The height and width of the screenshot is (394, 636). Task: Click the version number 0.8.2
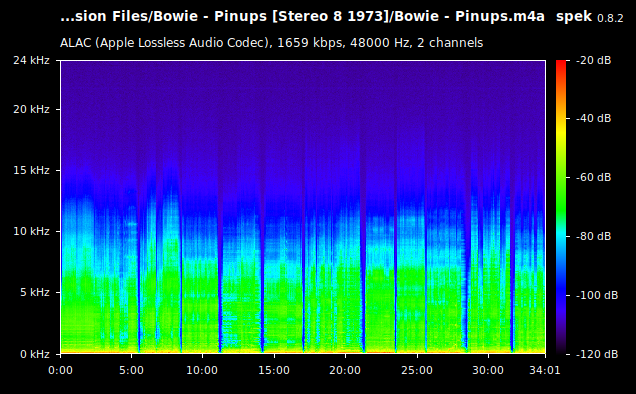[x=610, y=18]
